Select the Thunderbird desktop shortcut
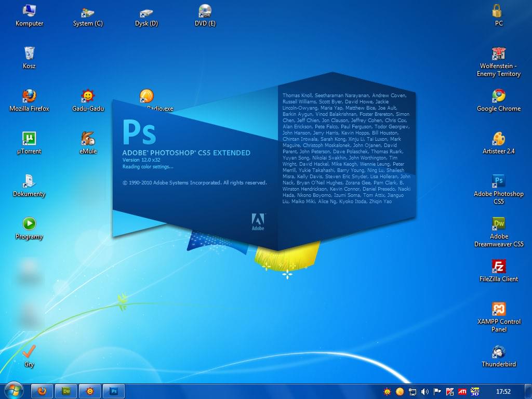Image resolution: width=532 pixels, height=399 pixels. 498,356
